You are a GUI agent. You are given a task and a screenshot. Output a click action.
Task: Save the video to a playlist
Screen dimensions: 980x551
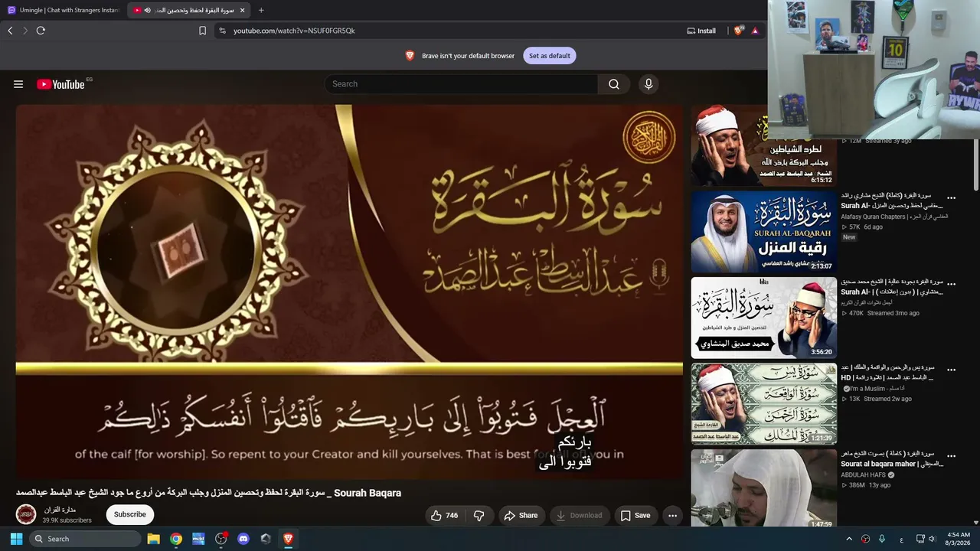point(635,516)
